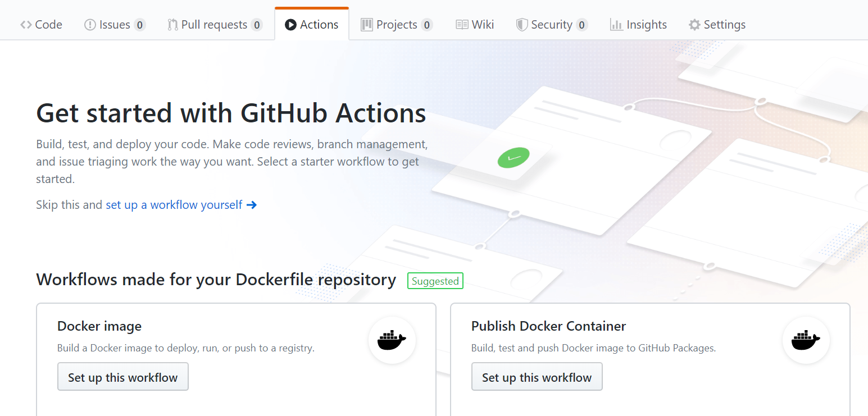Follow the set up a workflow yourself link
The height and width of the screenshot is (416, 868).
(x=174, y=205)
